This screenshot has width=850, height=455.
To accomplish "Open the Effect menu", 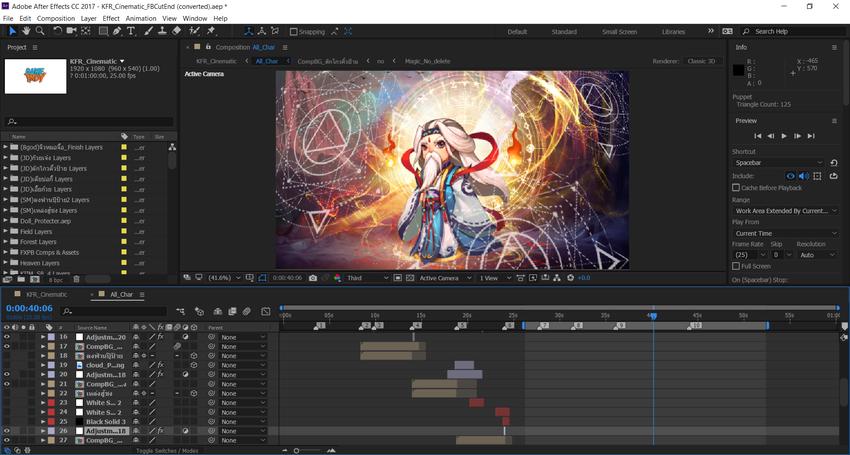I will pos(111,18).
